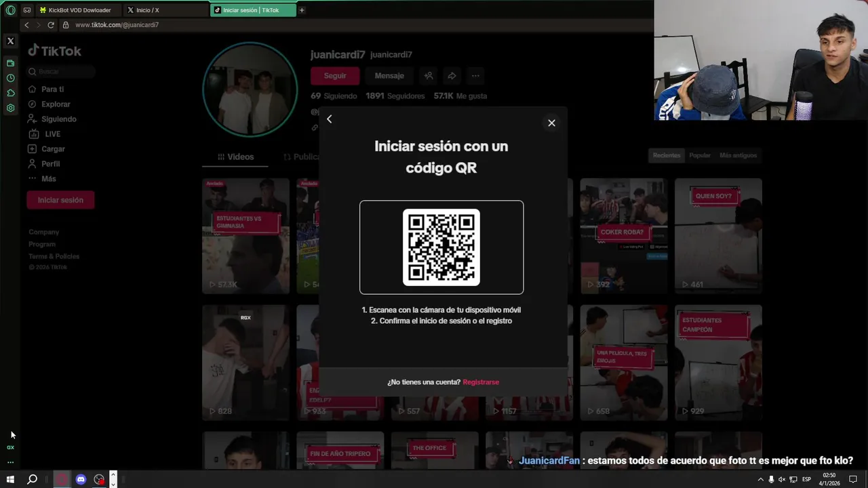Open the ESTUDIANTES CAMPEON video
Viewport: 868px width, 488px height.
[x=718, y=363]
